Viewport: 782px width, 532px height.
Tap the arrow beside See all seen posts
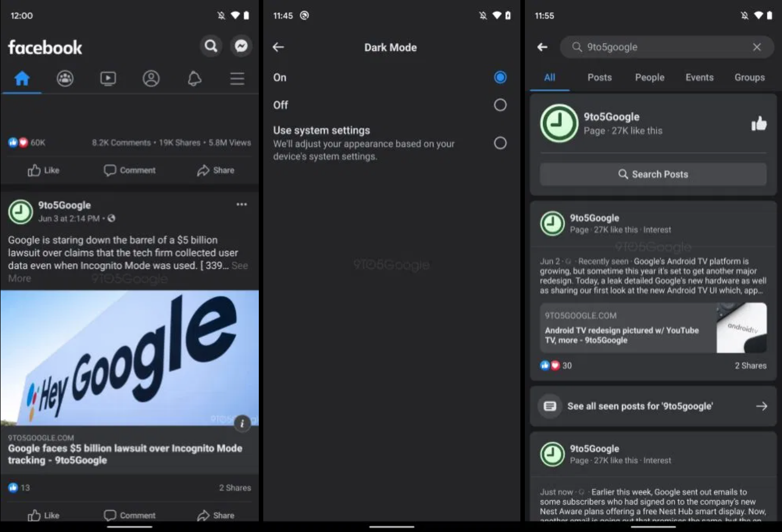click(761, 406)
